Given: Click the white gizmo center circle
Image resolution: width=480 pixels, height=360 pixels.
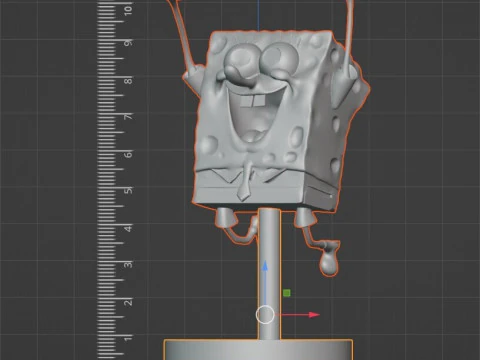Looking at the screenshot, I should pos(265,314).
